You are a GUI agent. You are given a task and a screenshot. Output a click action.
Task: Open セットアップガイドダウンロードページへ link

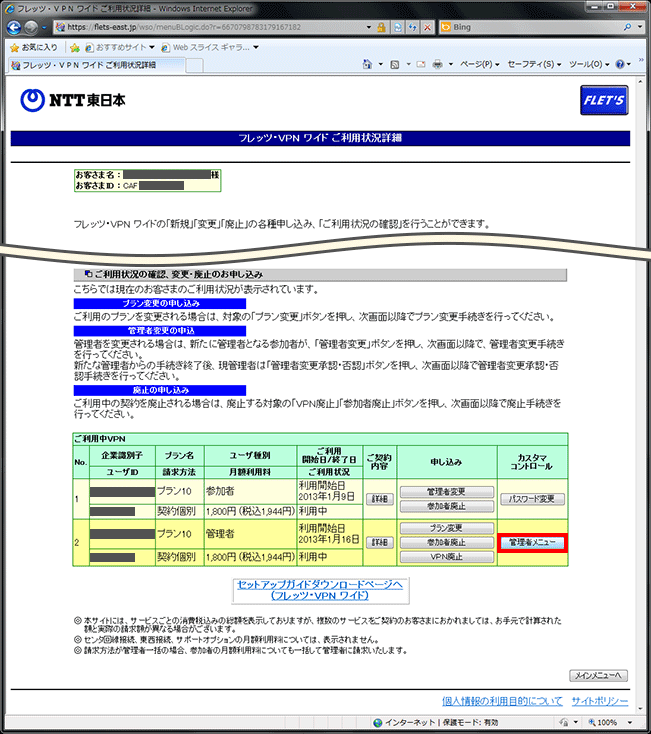(x=320, y=590)
